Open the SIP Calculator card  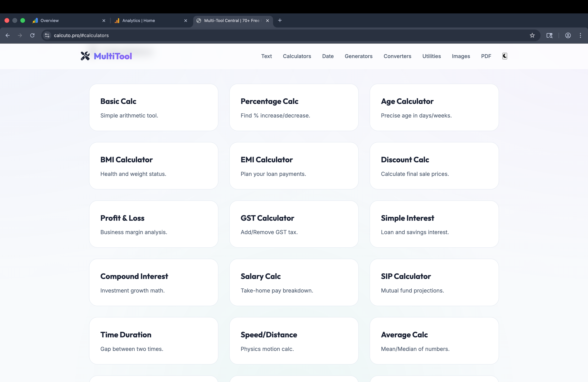click(434, 282)
